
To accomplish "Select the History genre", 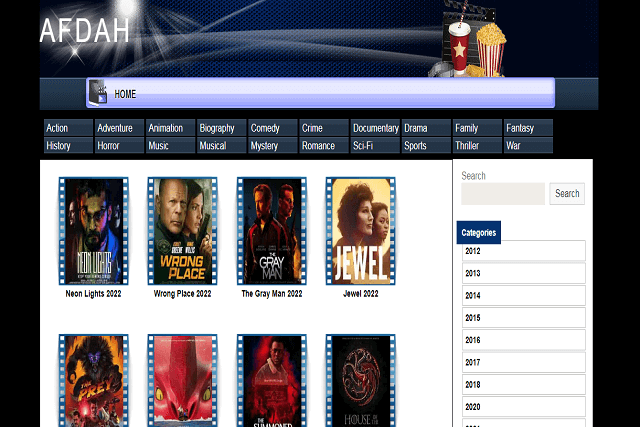I will (x=68, y=145).
